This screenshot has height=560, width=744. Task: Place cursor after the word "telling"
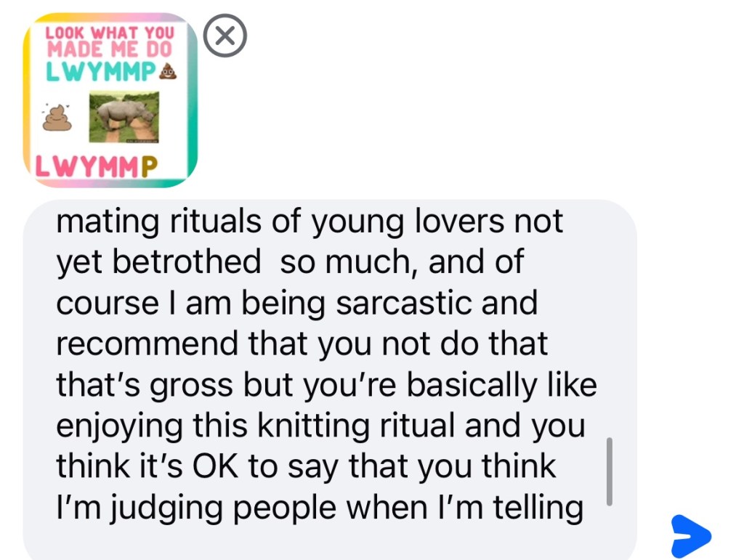[585, 508]
